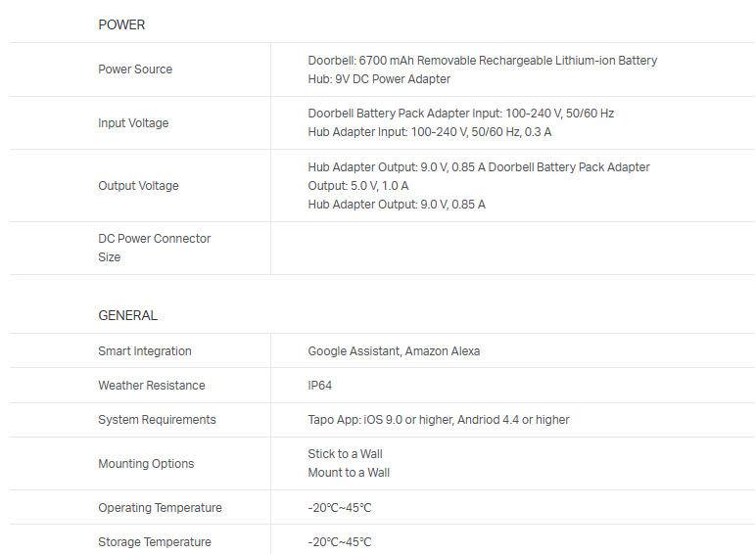This screenshot has width=756, height=554.
Task: Click the POWER section heading
Action: (x=121, y=24)
